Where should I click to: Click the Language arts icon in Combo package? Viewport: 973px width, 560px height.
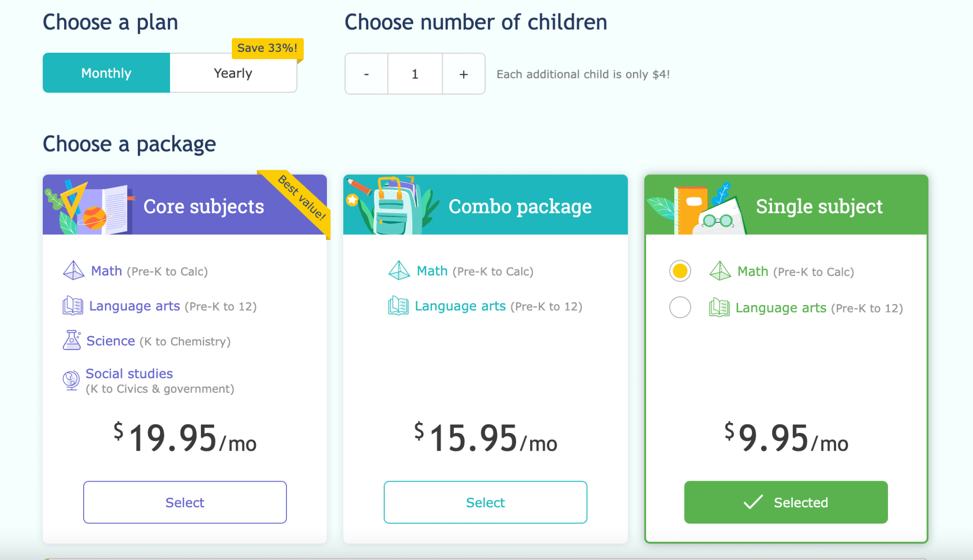click(x=398, y=305)
